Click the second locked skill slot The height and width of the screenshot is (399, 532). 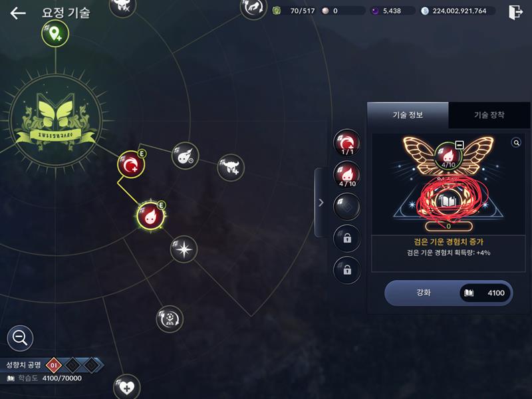347,270
